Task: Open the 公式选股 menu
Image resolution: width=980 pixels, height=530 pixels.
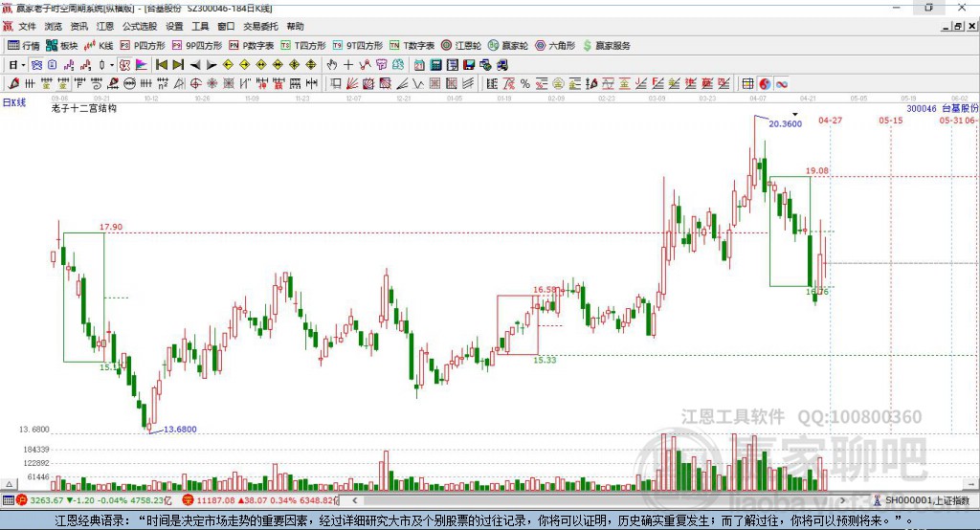Action: 140,26
